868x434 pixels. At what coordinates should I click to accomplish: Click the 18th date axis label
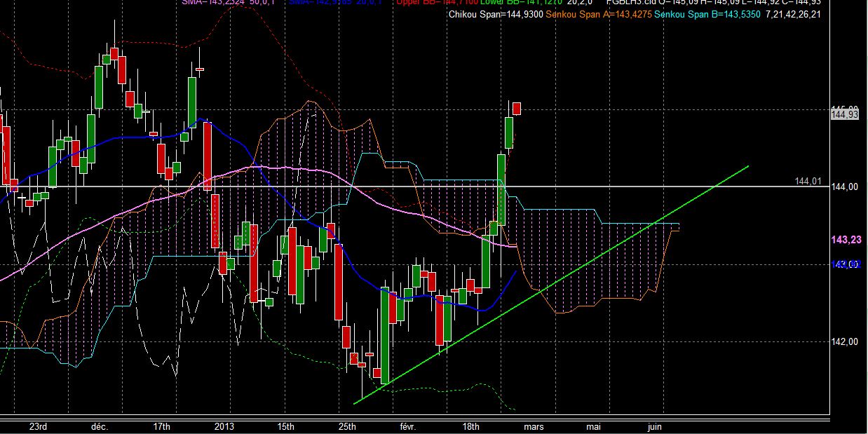[471, 426]
